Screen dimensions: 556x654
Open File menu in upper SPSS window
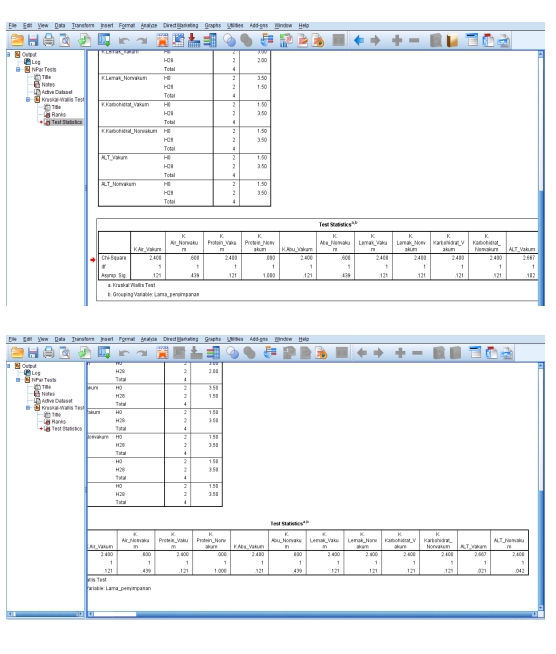click(13, 25)
